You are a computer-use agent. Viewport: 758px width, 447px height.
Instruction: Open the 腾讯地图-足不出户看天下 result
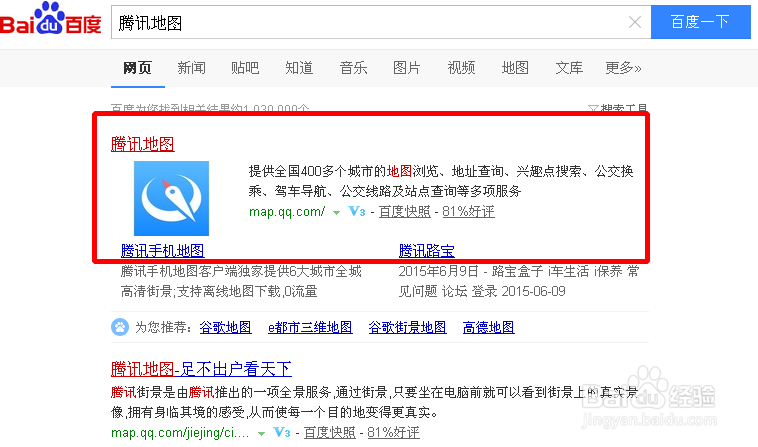tap(201, 369)
